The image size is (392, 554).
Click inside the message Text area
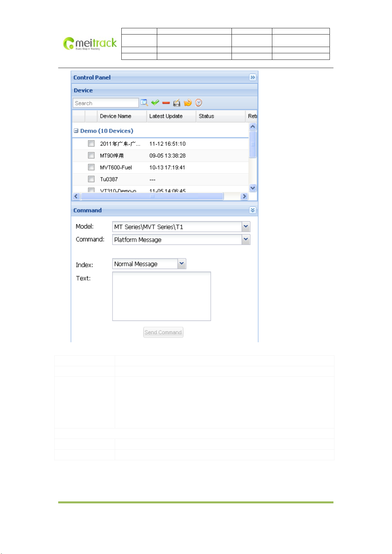click(x=161, y=296)
